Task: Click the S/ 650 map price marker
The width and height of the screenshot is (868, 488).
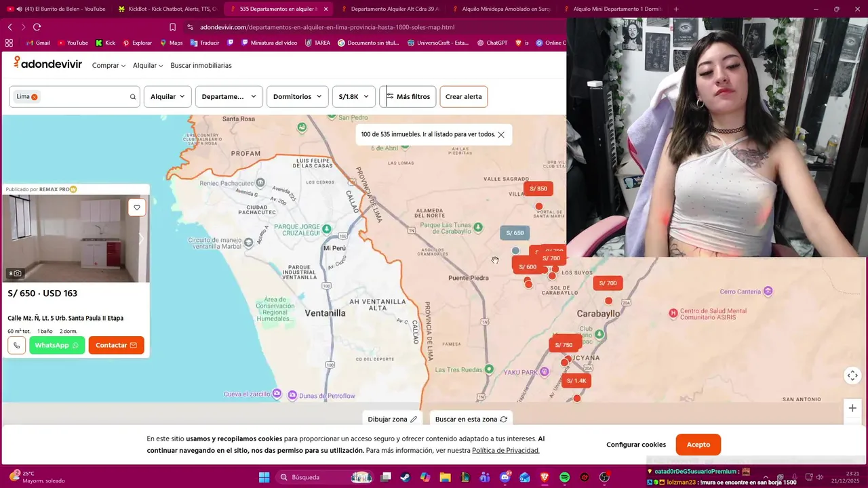Action: (x=515, y=232)
